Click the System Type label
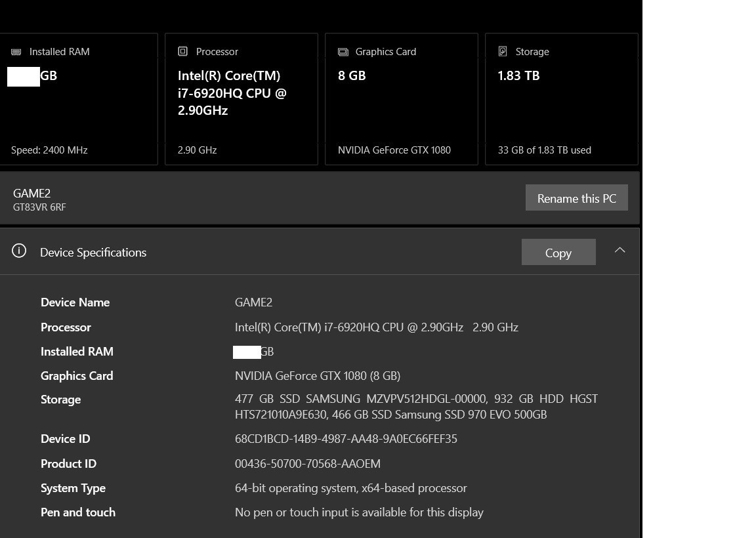 coord(73,488)
